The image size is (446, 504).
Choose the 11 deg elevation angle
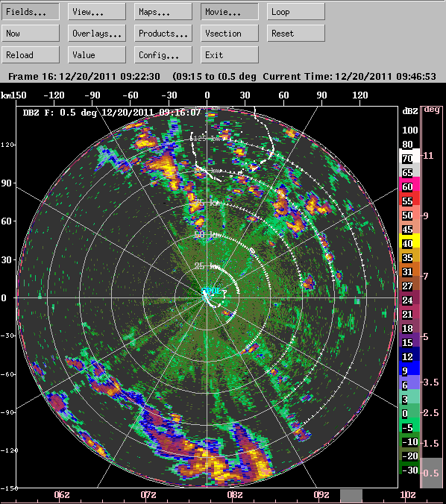[x=428, y=156]
